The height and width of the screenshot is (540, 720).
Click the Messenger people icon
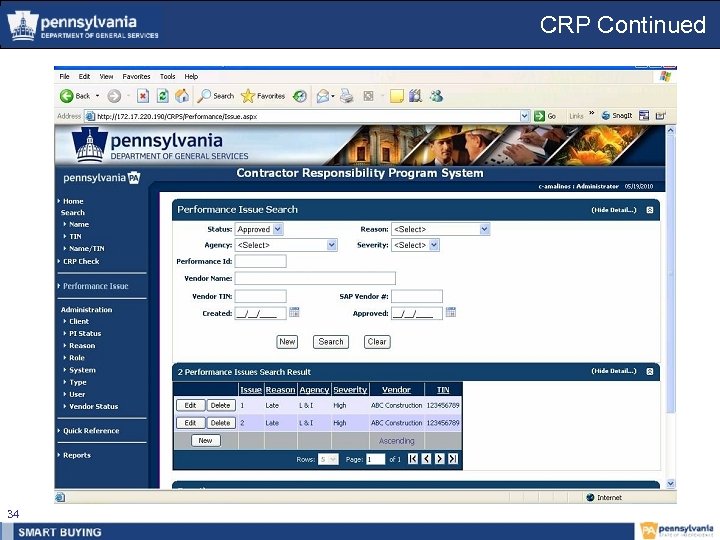click(x=436, y=96)
